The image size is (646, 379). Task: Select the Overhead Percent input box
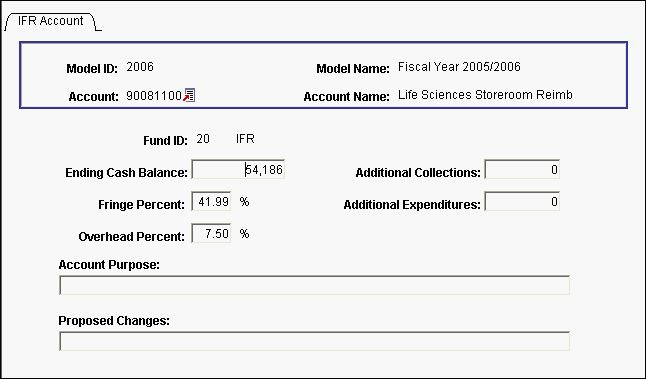point(211,234)
